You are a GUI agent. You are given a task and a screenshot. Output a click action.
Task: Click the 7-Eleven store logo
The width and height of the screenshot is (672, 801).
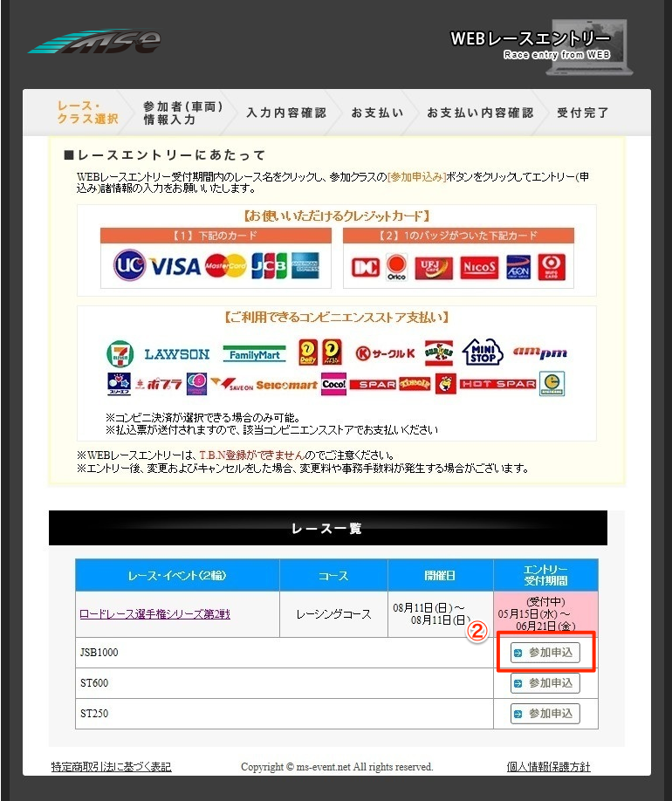[120, 354]
